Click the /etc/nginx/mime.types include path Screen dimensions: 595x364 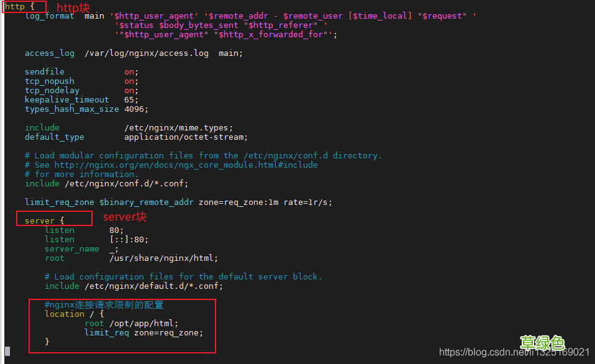point(178,128)
